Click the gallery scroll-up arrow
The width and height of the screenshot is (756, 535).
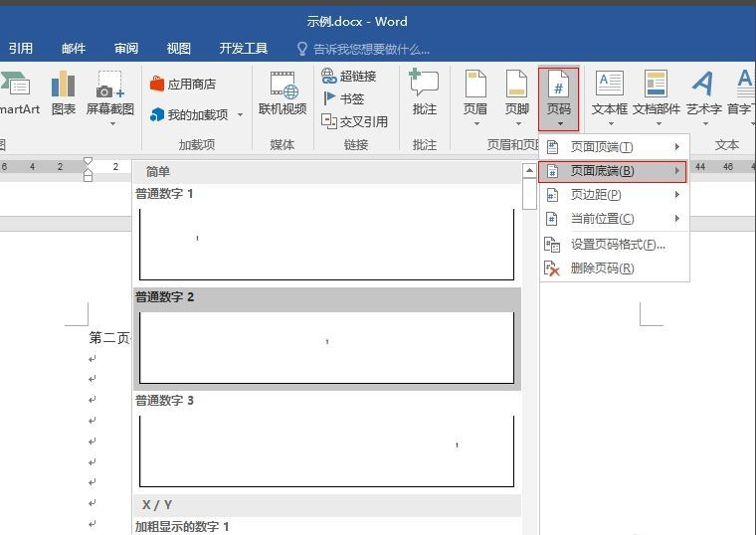coord(529,170)
